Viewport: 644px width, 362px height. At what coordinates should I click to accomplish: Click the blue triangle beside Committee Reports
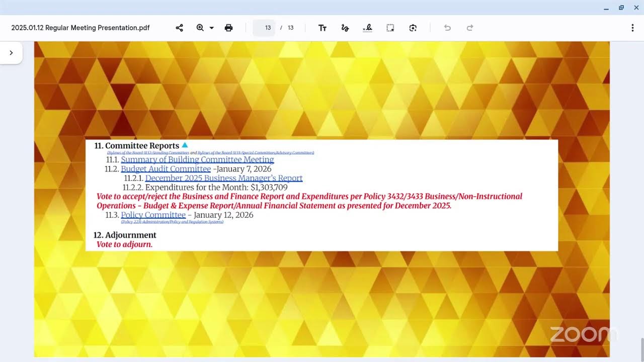pyautogui.click(x=185, y=145)
